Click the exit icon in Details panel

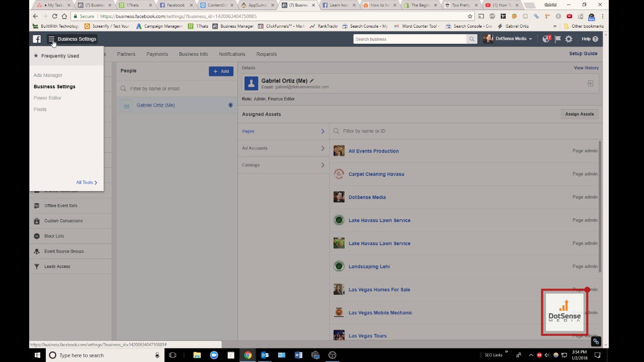click(590, 83)
